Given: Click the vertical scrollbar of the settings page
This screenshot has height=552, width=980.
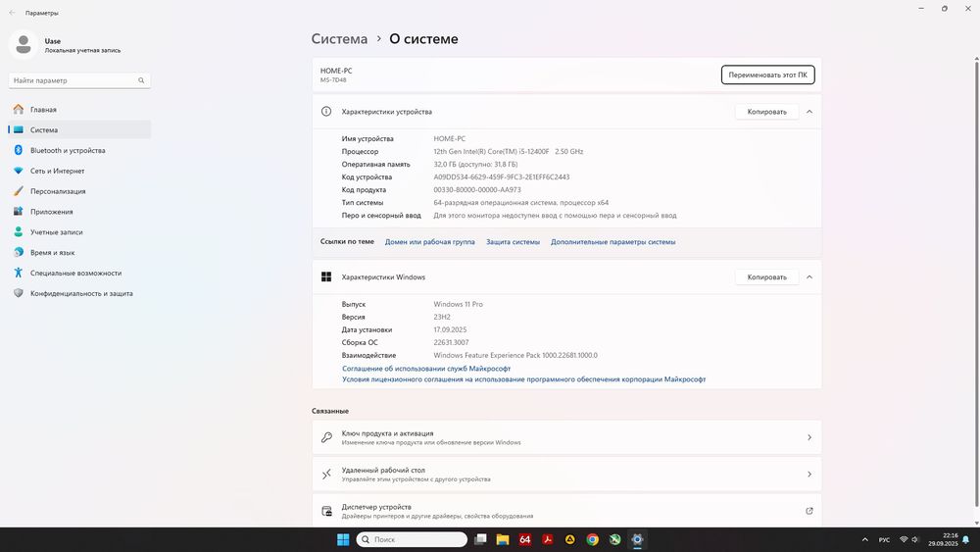Looking at the screenshot, I should tap(976, 281).
